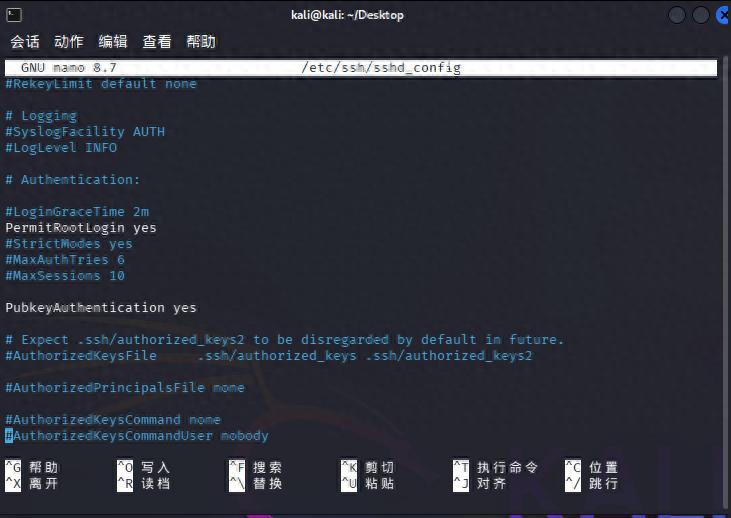Click the ^U 粘贴 paste shortcut
This screenshot has width=731, height=518.
[368, 483]
